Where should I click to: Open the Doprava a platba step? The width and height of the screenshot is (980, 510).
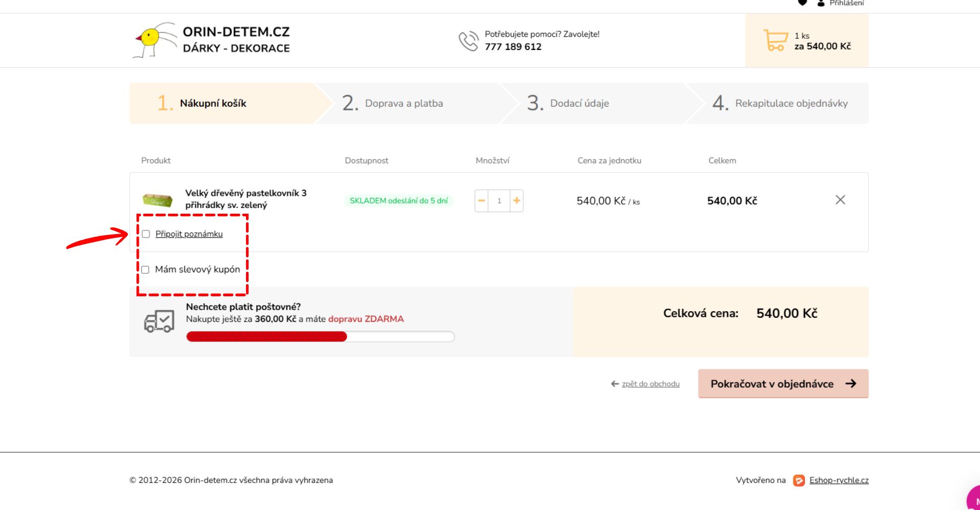403,104
